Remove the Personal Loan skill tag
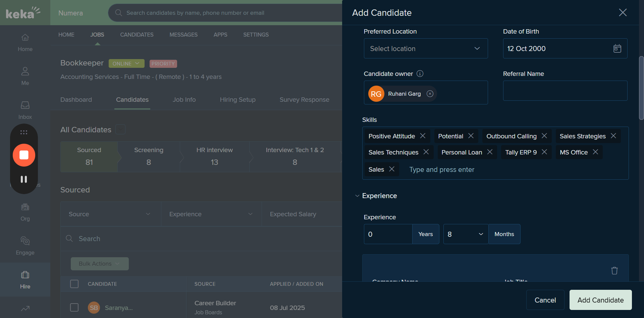This screenshot has width=644, height=318. (490, 152)
